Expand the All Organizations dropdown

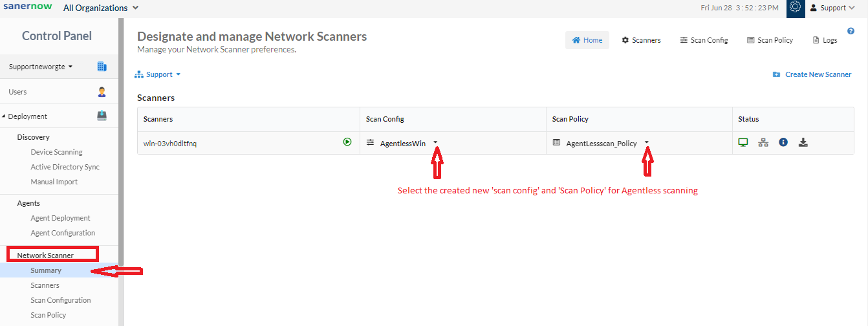101,8
